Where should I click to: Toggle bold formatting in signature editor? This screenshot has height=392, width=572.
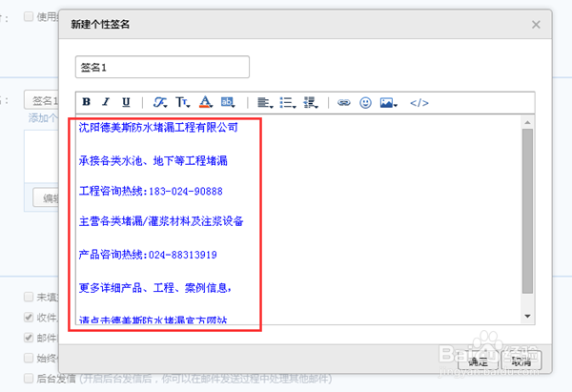tap(87, 102)
